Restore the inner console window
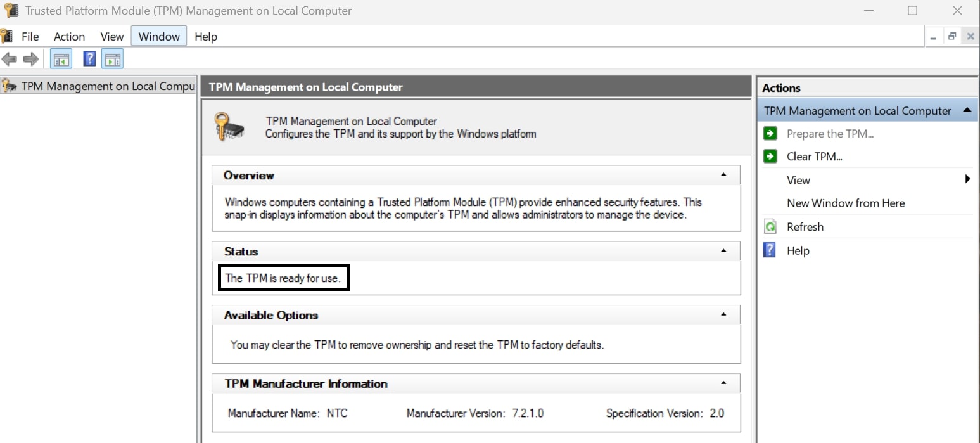Viewport: 980px width, 443px height. click(951, 37)
